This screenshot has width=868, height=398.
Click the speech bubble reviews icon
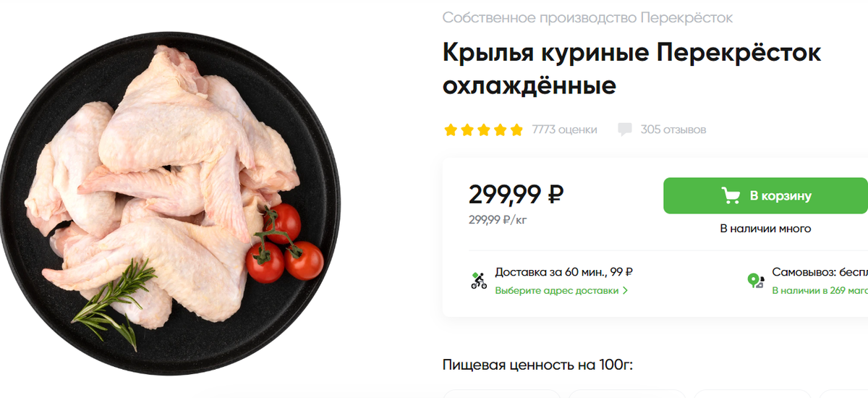625,130
